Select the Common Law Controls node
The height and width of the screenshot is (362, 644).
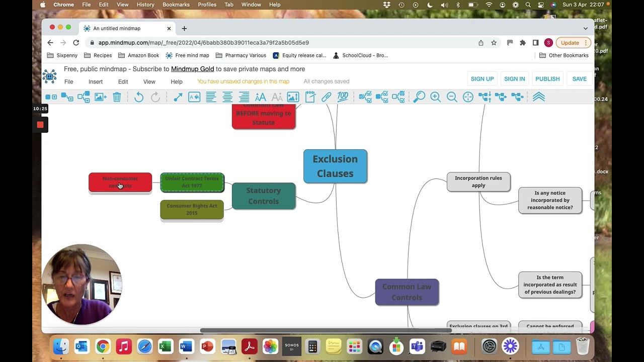[407, 292]
